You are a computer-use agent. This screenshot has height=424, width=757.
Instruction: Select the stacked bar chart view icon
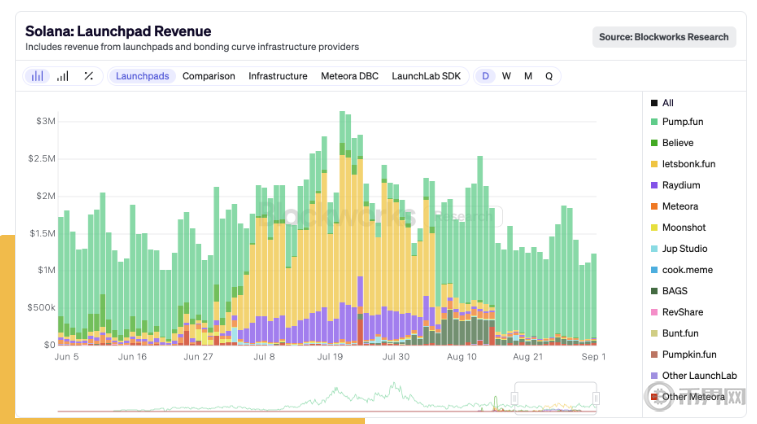coord(38,76)
